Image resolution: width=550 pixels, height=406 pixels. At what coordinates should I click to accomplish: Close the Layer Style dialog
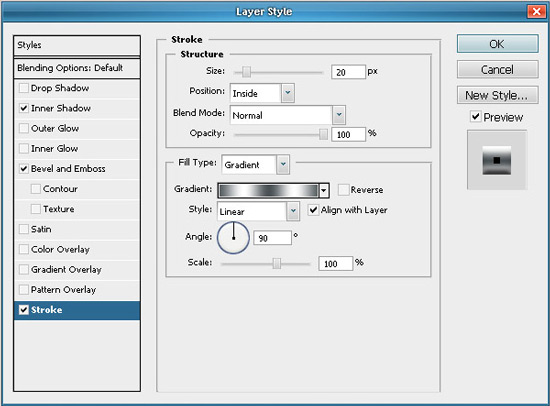pos(536,12)
